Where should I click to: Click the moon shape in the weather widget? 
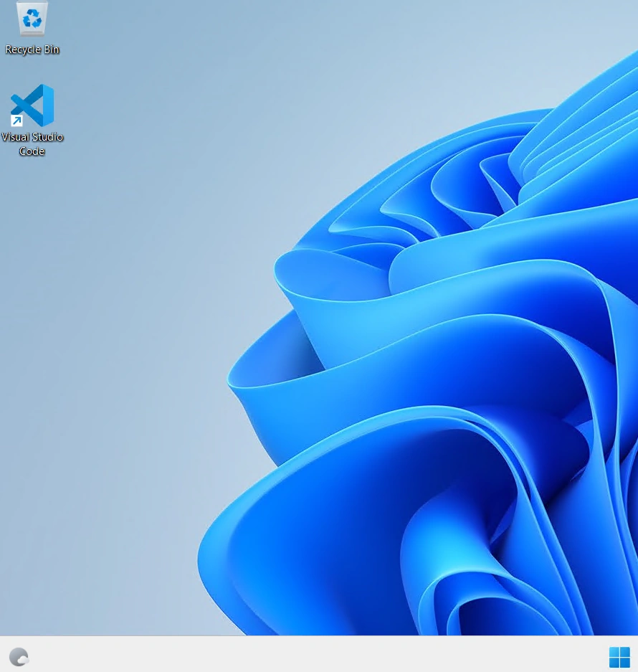click(x=17, y=656)
